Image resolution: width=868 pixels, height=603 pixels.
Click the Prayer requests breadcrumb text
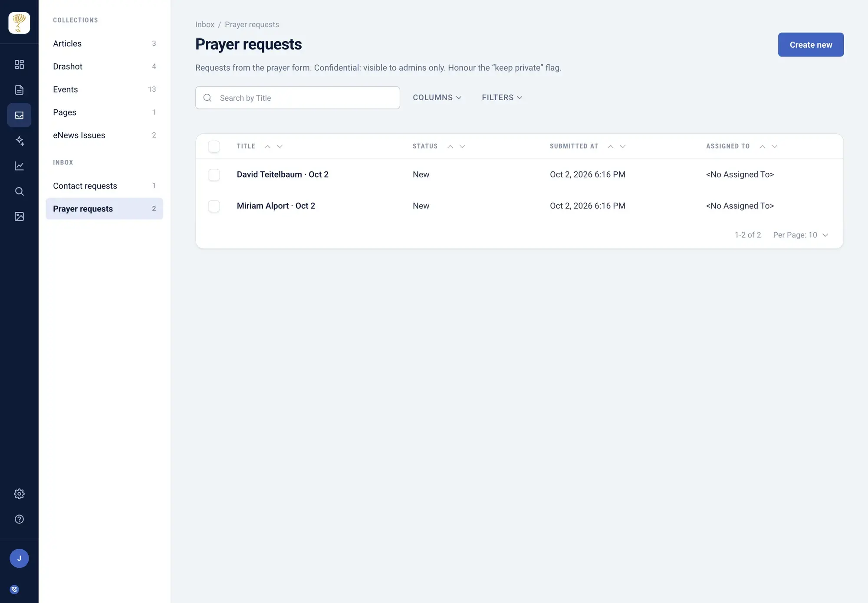tap(252, 25)
